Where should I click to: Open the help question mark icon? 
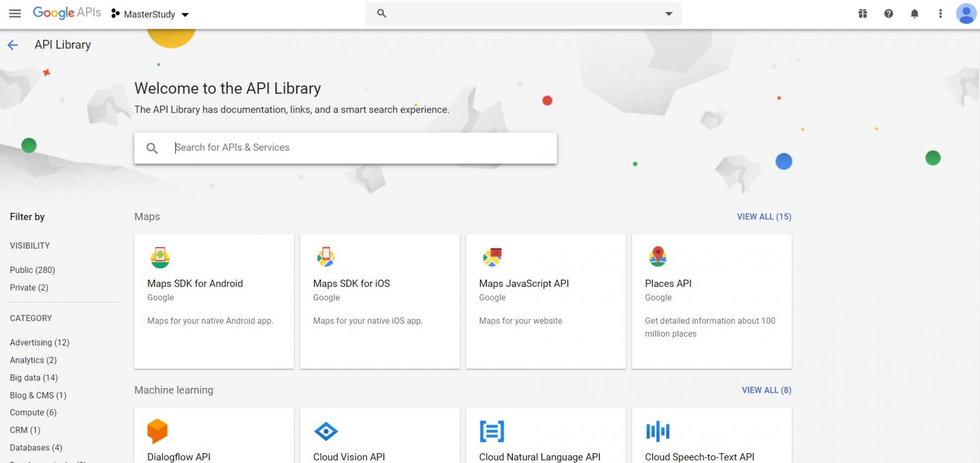889,14
